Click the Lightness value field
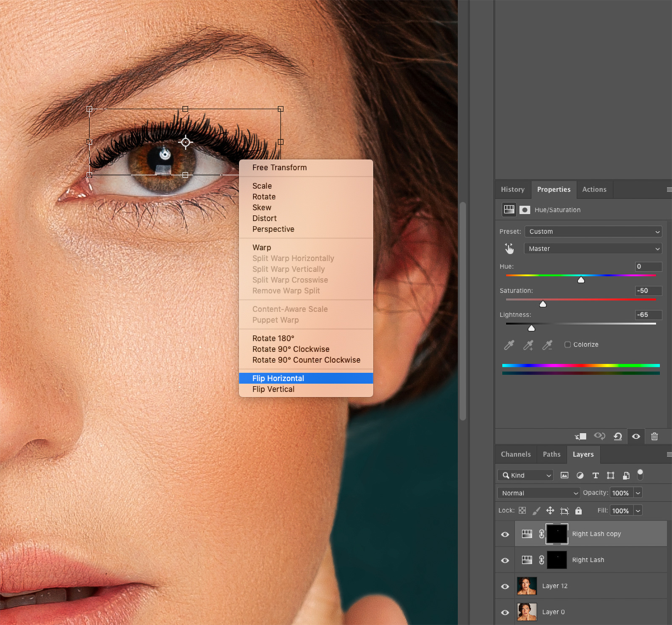Image resolution: width=672 pixels, height=625 pixels. click(x=648, y=315)
